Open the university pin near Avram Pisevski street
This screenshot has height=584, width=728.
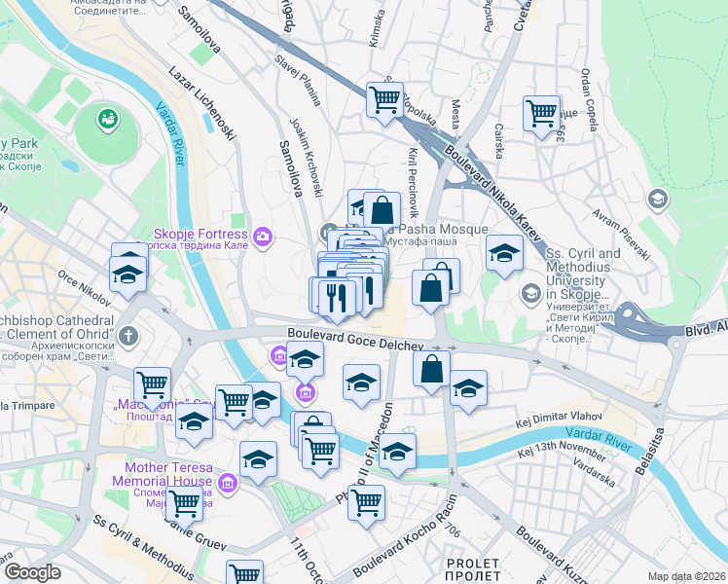(x=658, y=201)
